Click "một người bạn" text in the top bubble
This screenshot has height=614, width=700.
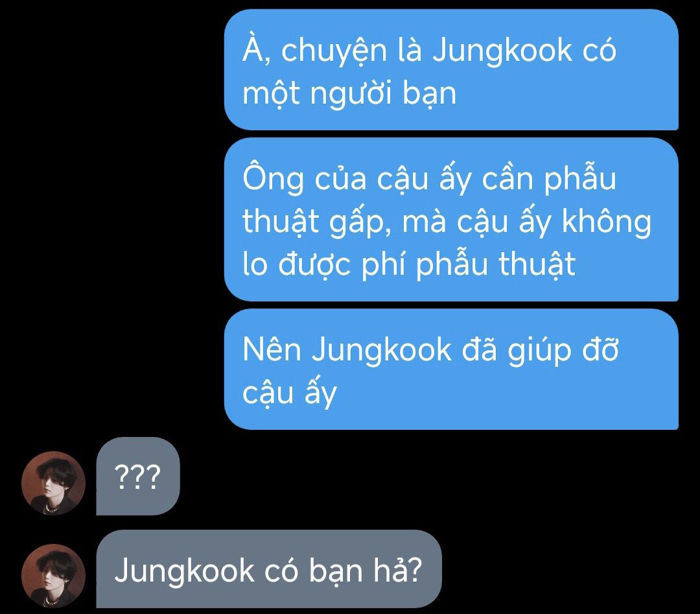(x=349, y=95)
